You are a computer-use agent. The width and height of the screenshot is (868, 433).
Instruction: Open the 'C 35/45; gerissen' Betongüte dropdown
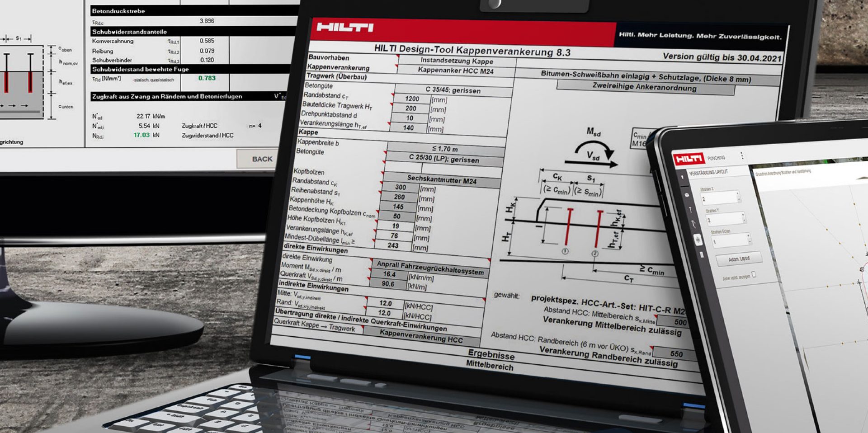click(x=453, y=90)
